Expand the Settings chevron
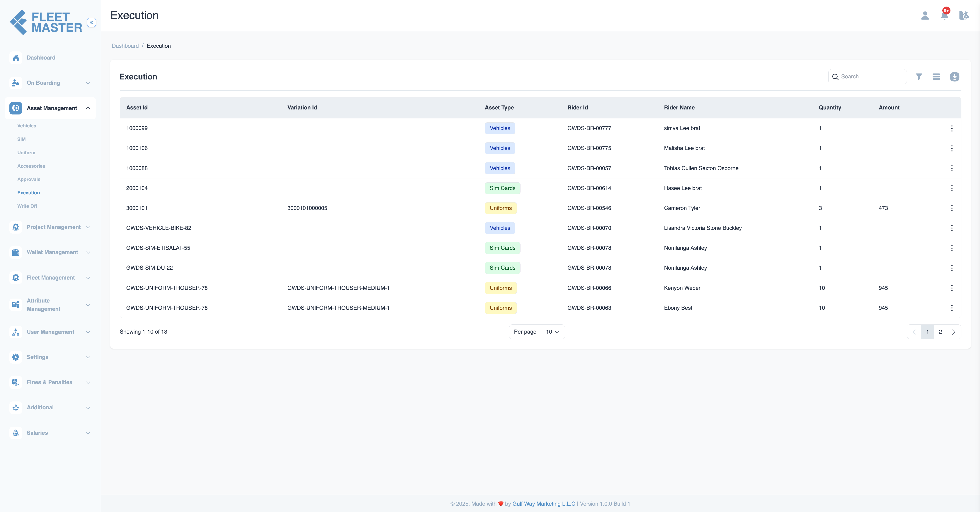The width and height of the screenshot is (980, 512). pyautogui.click(x=88, y=357)
